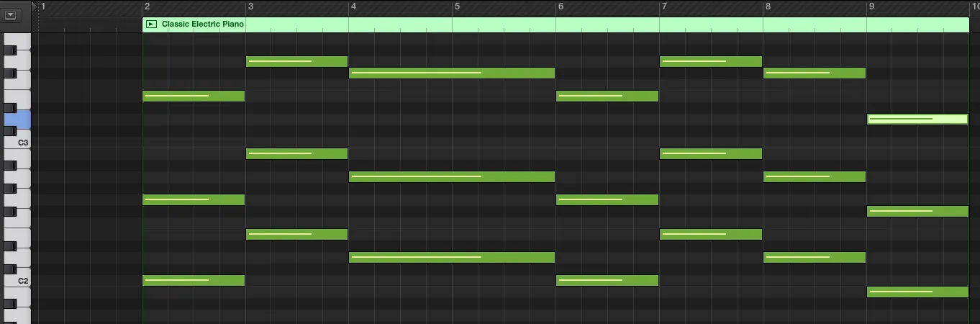Select the C2 note at bar 2
The height and width of the screenshot is (324, 980).
click(x=194, y=280)
